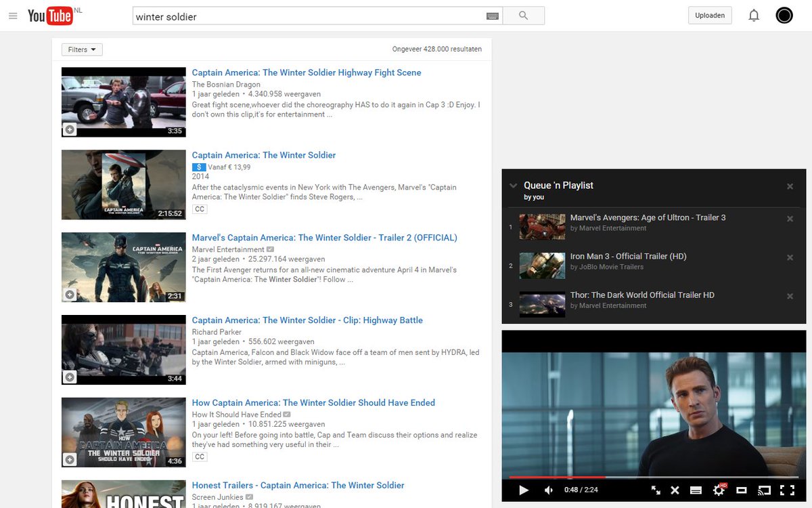Image resolution: width=812 pixels, height=508 pixels.
Task: Open mini player HD settings gear
Action: click(x=719, y=489)
